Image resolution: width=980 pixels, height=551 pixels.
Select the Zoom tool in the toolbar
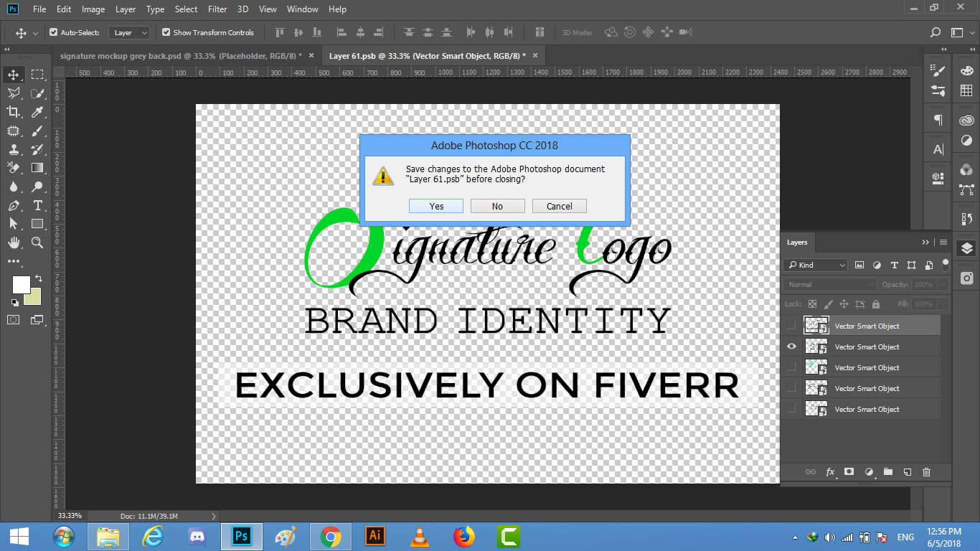click(37, 242)
